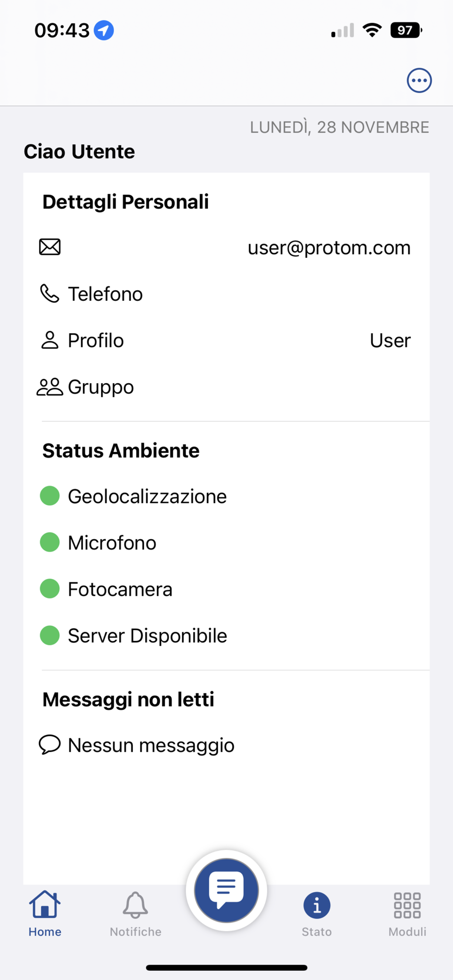Go to the Home tab
Image resolution: width=453 pixels, height=980 pixels.
coord(45,914)
